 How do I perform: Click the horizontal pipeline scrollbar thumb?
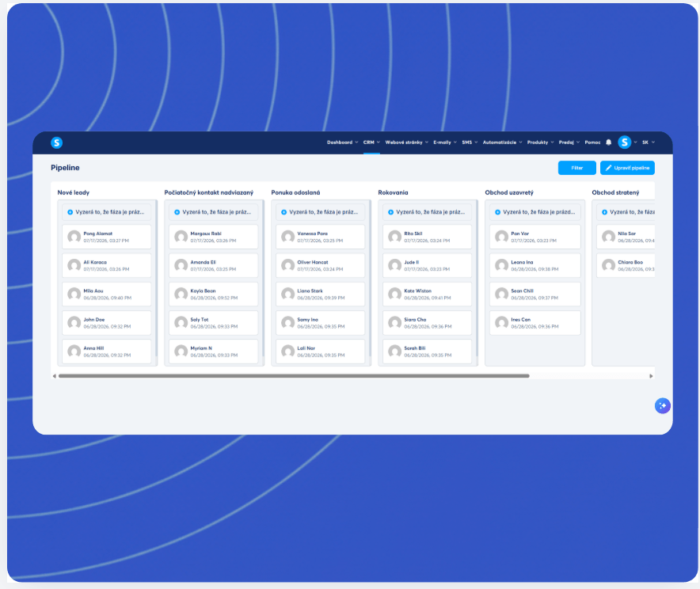pyautogui.click(x=294, y=376)
